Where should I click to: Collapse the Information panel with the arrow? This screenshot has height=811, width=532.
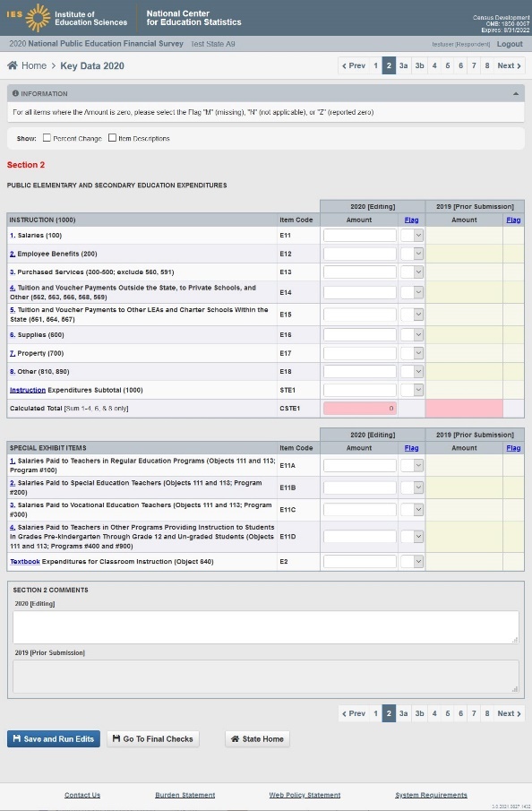(516, 93)
